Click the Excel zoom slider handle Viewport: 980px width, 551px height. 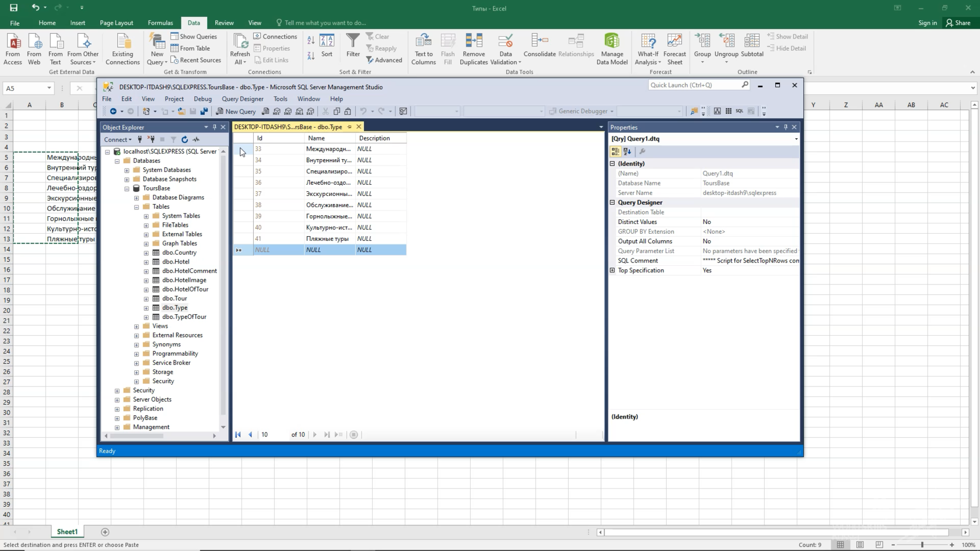pos(922,545)
